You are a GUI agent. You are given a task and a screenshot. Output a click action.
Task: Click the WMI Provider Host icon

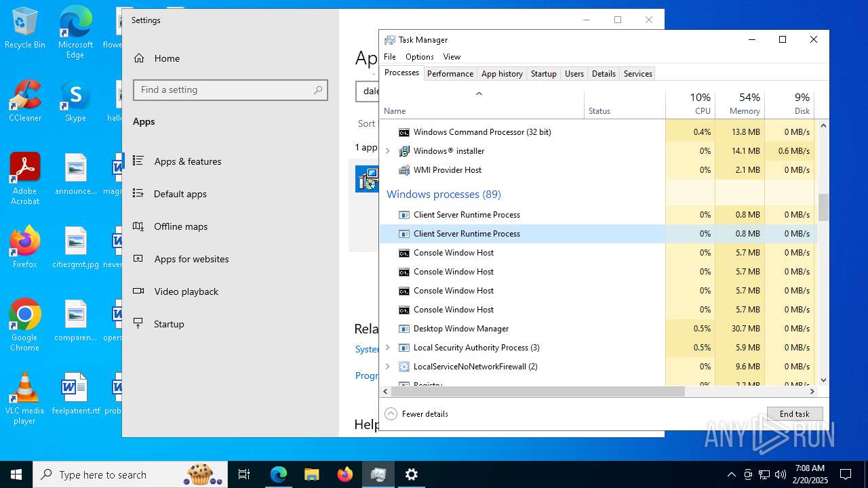point(404,170)
